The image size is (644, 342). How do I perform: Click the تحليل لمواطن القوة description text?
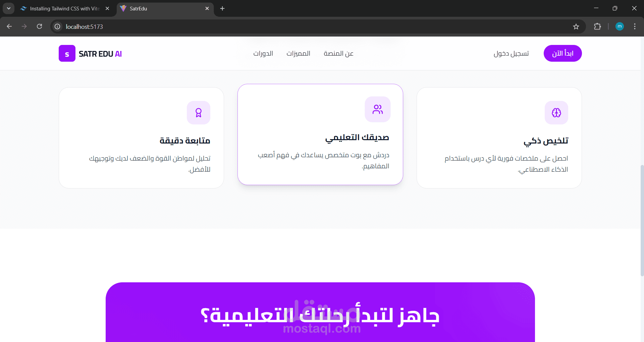tap(150, 164)
